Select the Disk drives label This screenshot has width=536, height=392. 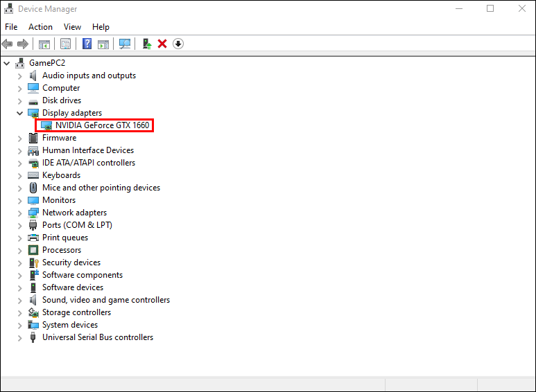coord(62,100)
